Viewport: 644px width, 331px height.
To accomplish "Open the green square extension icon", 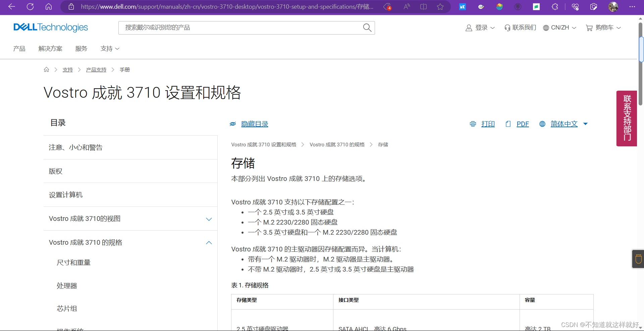I will [x=536, y=7].
